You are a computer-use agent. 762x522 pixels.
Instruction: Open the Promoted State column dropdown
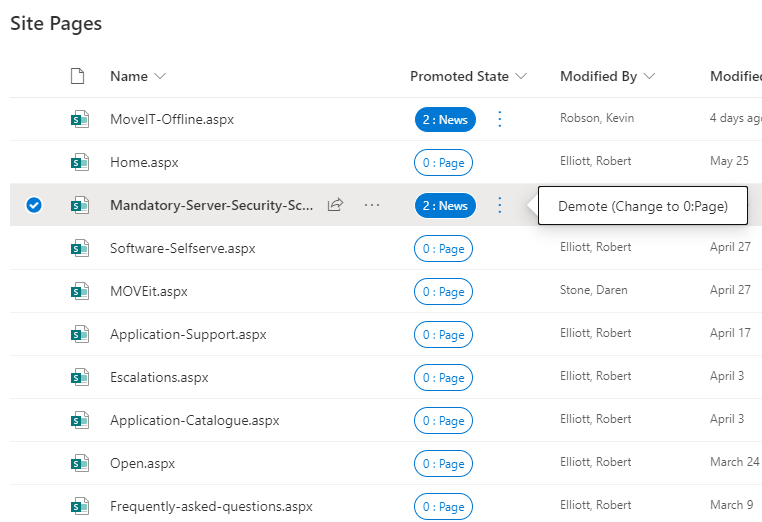click(520, 77)
